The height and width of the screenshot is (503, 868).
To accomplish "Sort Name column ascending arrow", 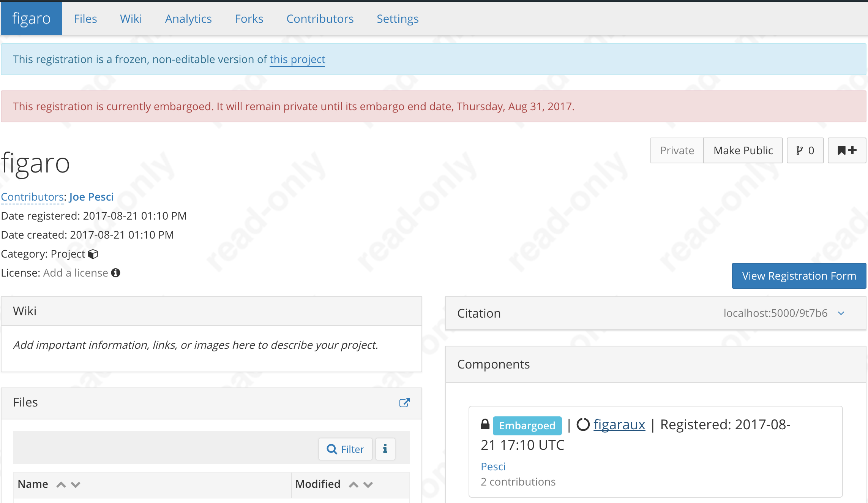I will [x=61, y=484].
